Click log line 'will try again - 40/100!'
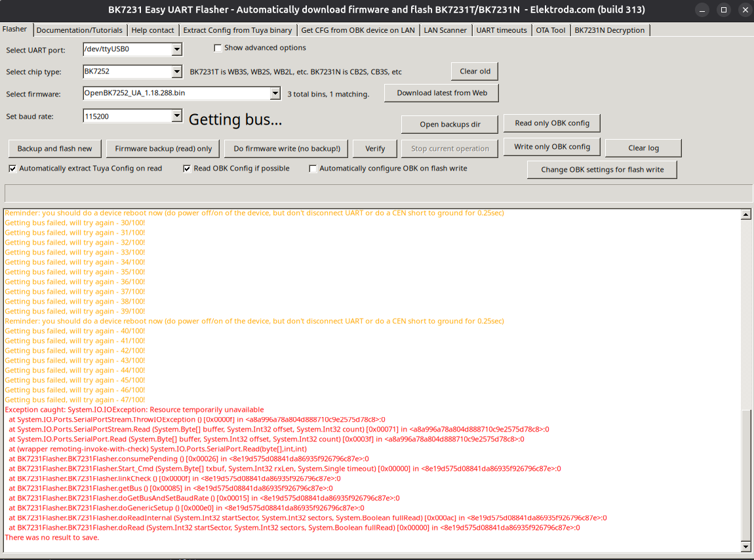 coord(75,331)
